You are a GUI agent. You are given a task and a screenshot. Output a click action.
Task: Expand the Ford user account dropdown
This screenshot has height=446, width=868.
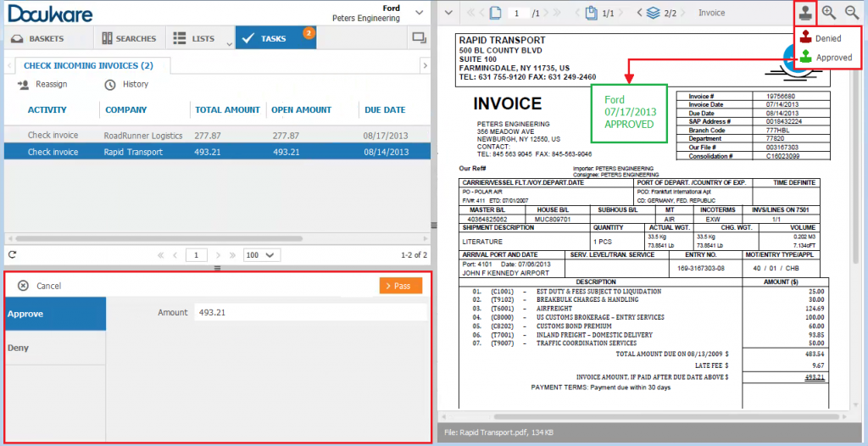click(x=419, y=13)
